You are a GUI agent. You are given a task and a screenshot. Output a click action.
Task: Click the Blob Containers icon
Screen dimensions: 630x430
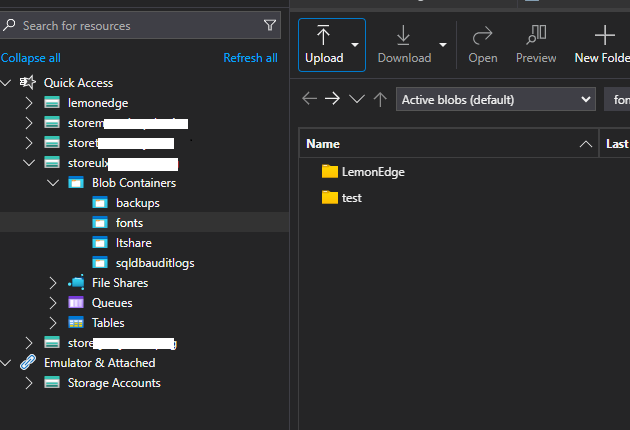click(x=76, y=182)
